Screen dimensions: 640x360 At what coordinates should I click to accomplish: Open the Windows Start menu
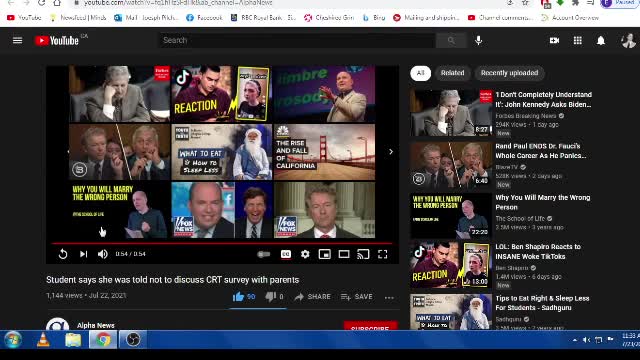click(13, 340)
